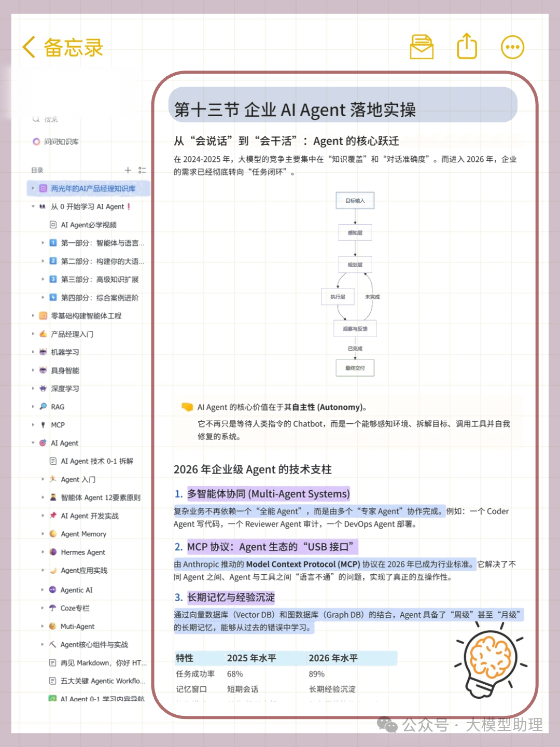Click the target icon beside AI Agent
560x747 pixels.
(43, 442)
